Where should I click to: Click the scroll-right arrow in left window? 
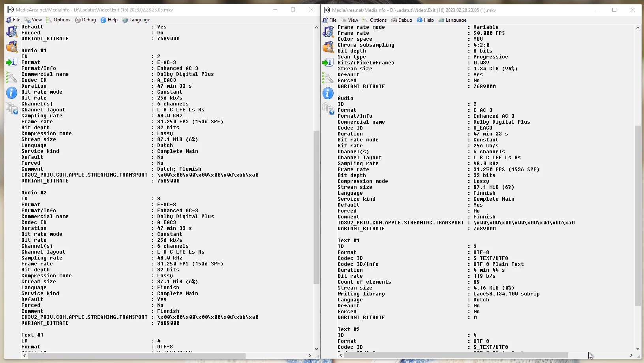click(x=310, y=355)
